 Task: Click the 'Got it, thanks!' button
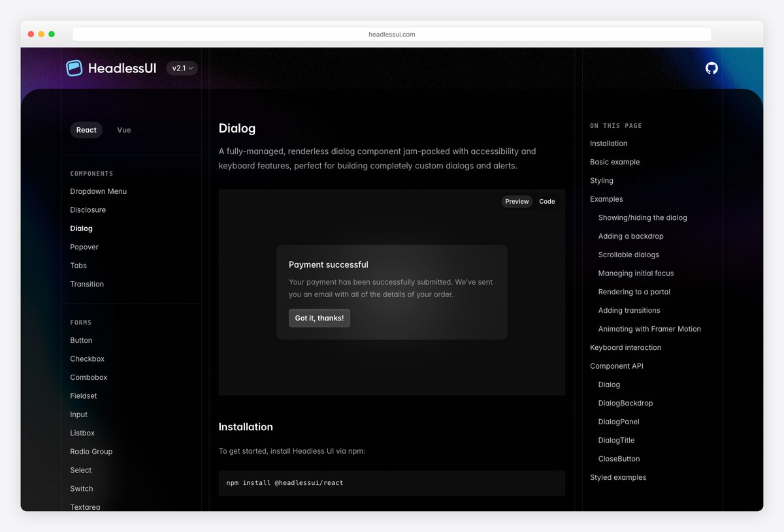click(319, 318)
